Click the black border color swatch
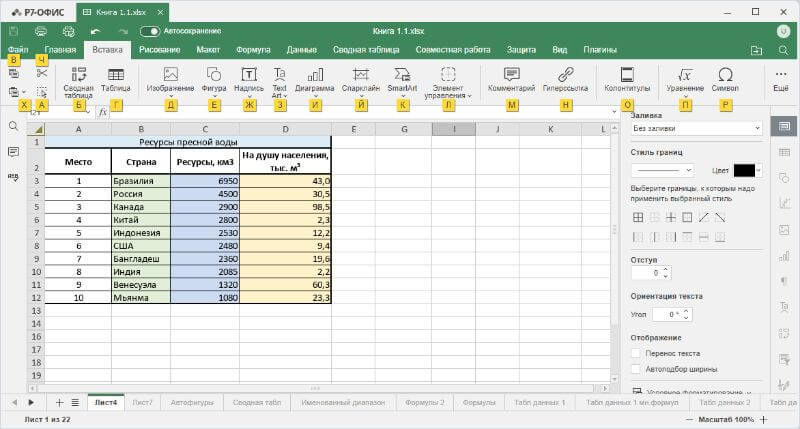This screenshot has height=429, width=800. click(744, 170)
